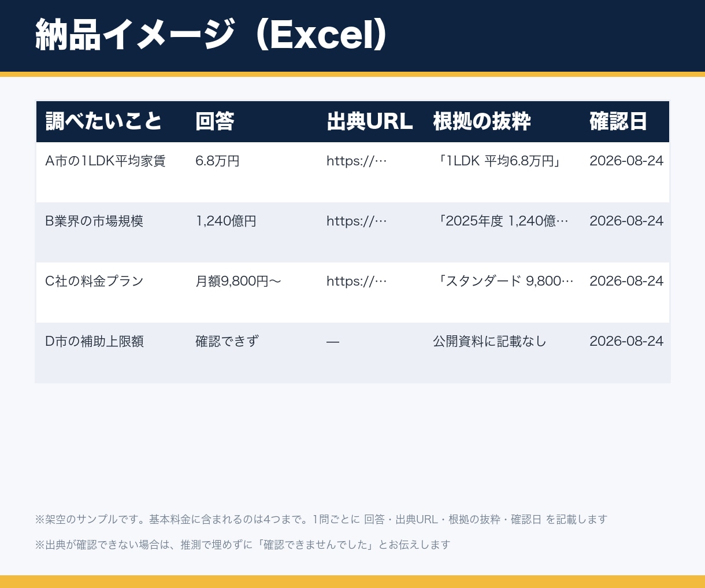Click the dash in the D市 URL cell
The height and width of the screenshot is (588, 705).
point(333,342)
